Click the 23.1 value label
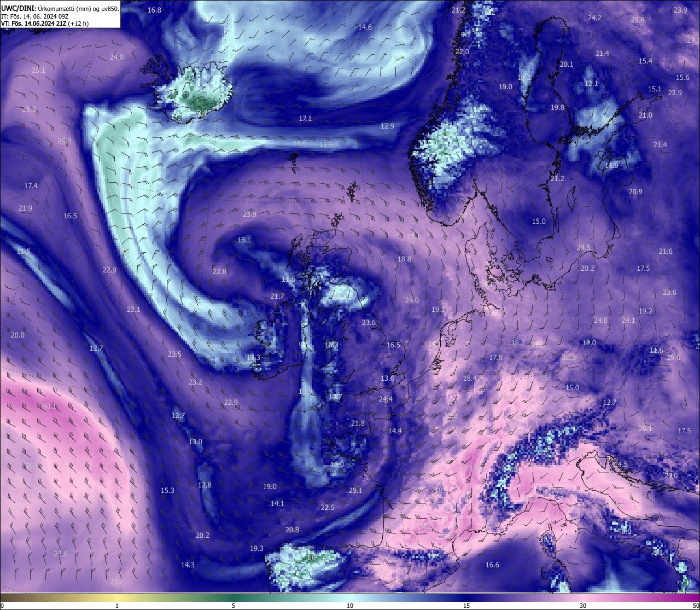Image resolution: width=700 pixels, height=610 pixels. click(133, 309)
